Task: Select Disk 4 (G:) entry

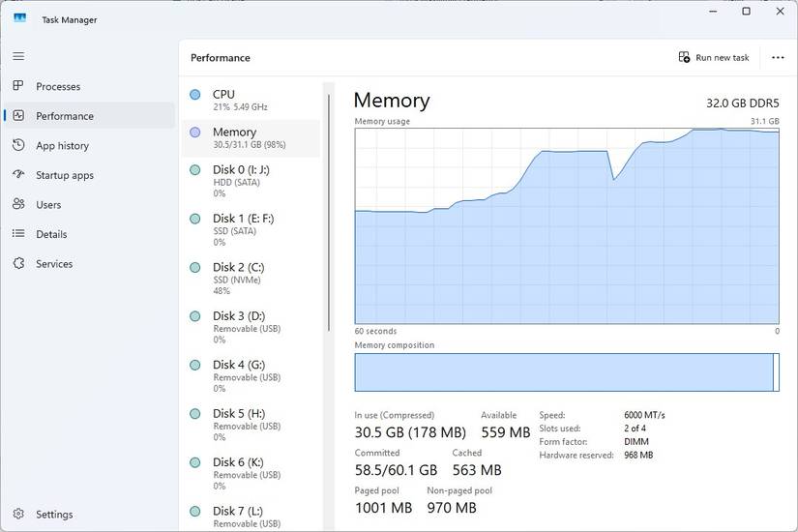Action: [x=251, y=376]
